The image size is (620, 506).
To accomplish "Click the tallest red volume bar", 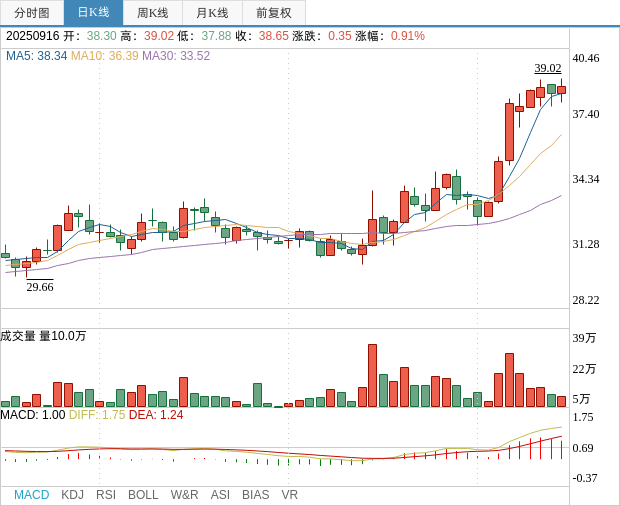I will point(372,376).
